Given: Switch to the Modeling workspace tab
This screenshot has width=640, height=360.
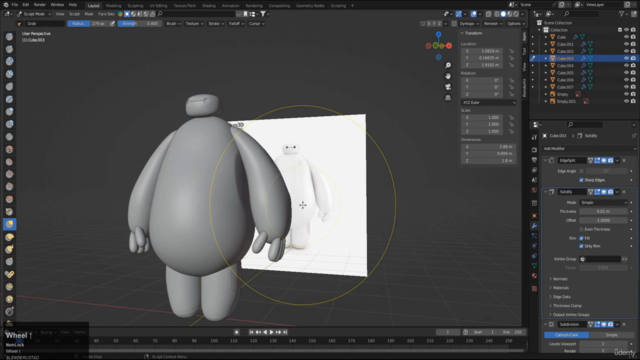Looking at the screenshot, I should click(113, 6).
